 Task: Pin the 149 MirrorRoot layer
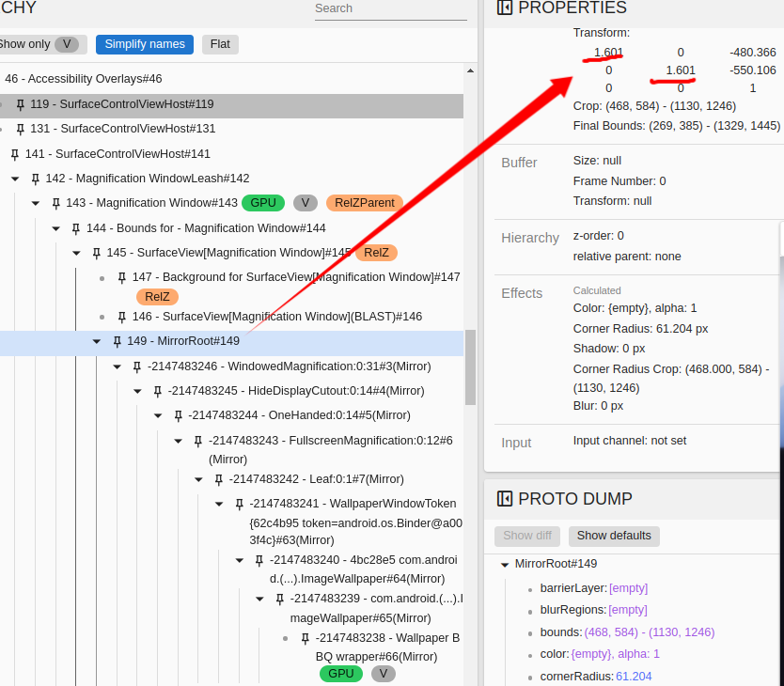(x=117, y=341)
